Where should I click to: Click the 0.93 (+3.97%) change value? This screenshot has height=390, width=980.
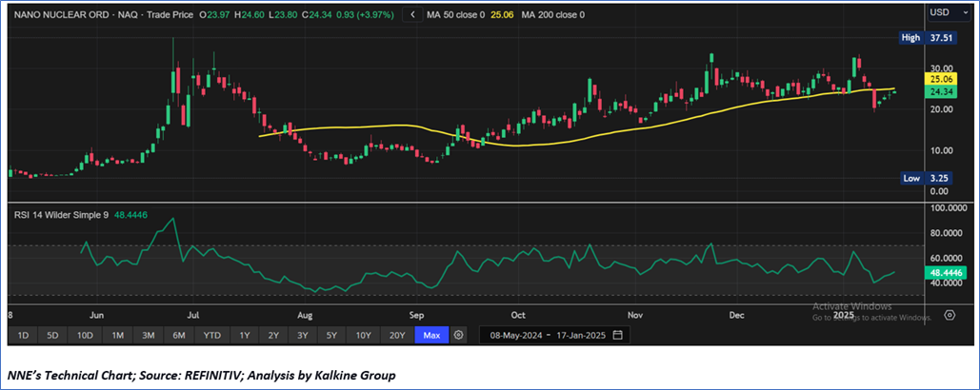(x=365, y=14)
